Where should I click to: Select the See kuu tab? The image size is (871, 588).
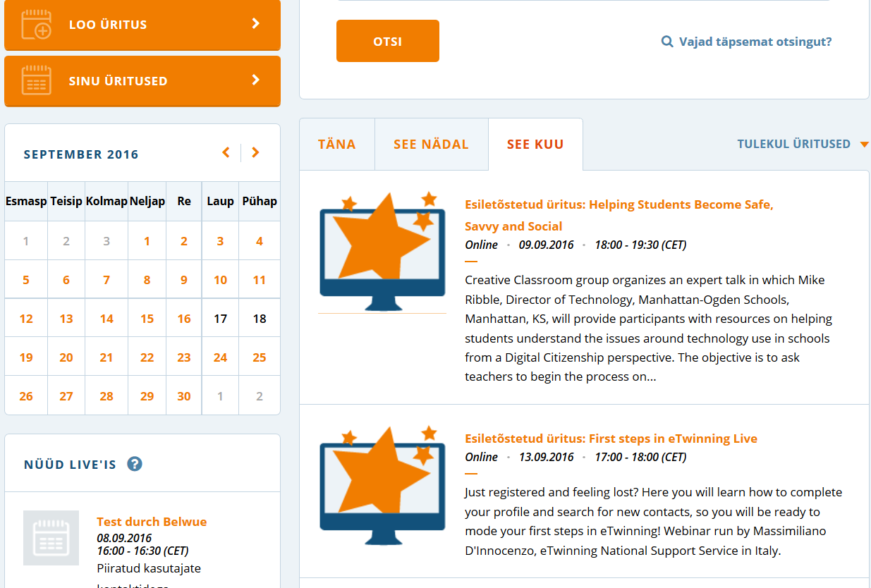[x=535, y=145]
